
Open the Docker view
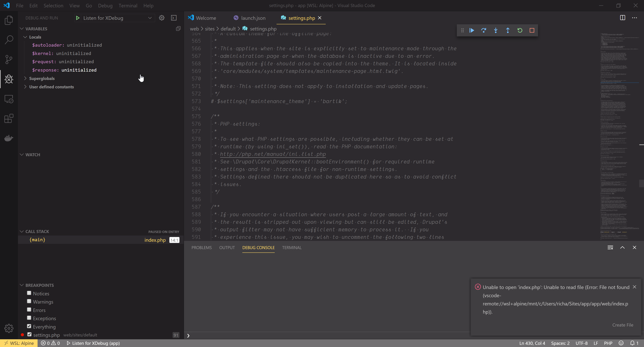tap(9, 138)
